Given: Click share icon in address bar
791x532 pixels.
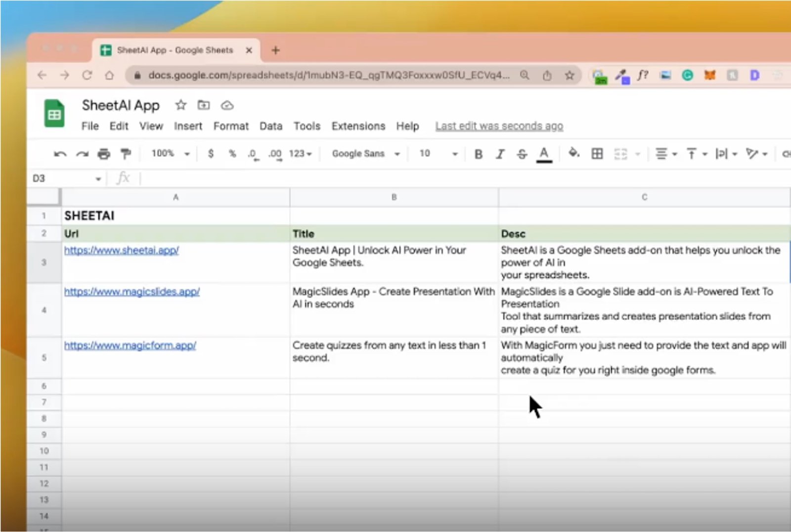Looking at the screenshot, I should tap(547, 75).
